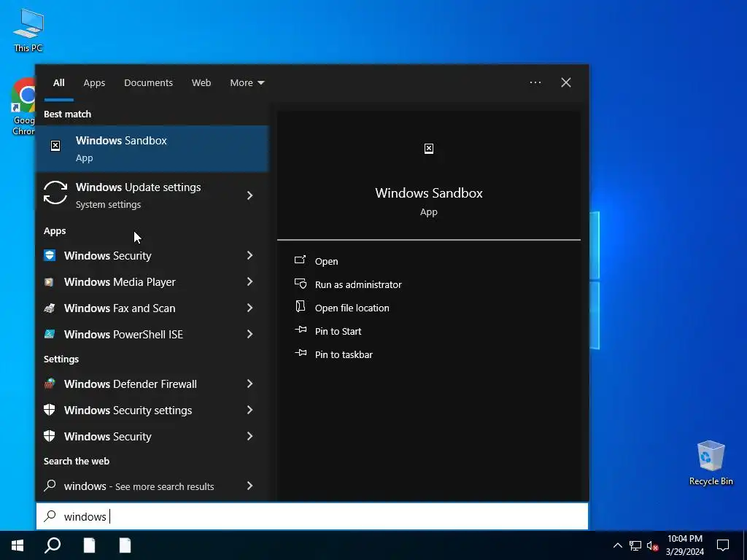Viewport: 747px width, 560px height.
Task: Click the Windows Sandbox preview icon in details pane
Action: coord(429,149)
